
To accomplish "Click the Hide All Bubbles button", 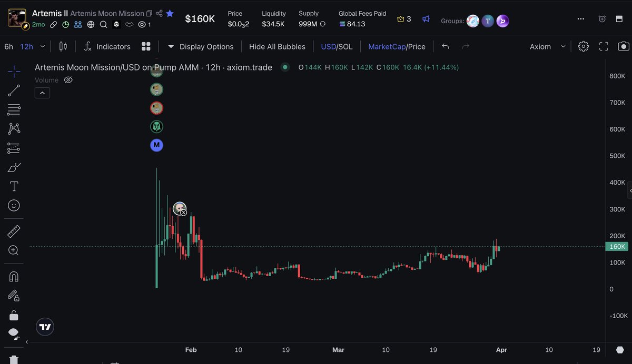I will (x=277, y=46).
